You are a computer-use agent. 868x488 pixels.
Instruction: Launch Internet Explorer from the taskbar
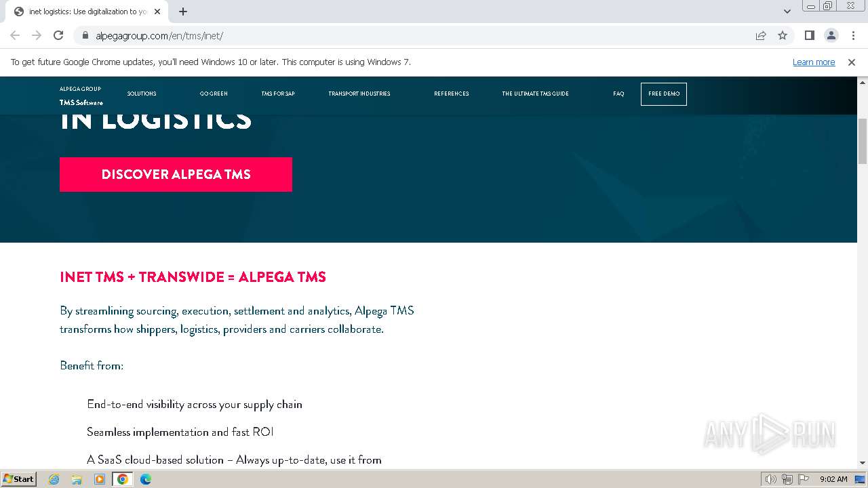54,479
